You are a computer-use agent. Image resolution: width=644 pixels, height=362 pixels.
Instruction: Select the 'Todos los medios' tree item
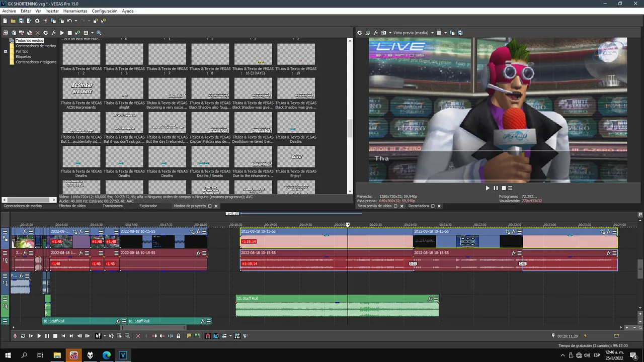pos(29,41)
